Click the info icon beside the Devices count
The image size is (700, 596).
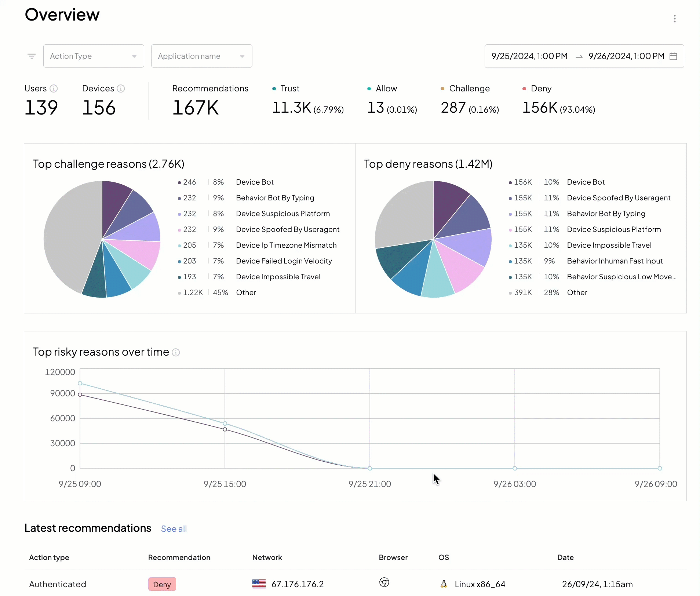tap(121, 88)
